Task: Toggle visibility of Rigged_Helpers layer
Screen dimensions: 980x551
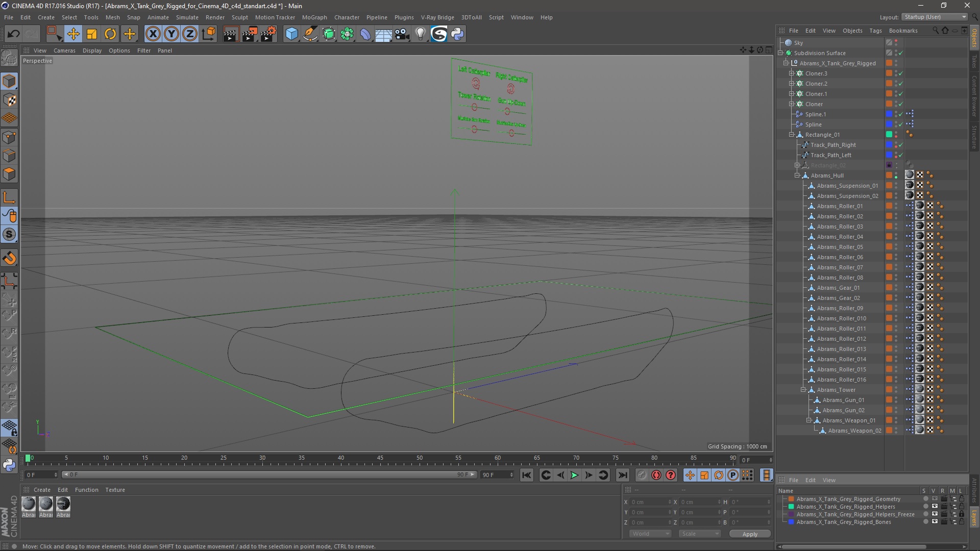Action: tap(935, 507)
